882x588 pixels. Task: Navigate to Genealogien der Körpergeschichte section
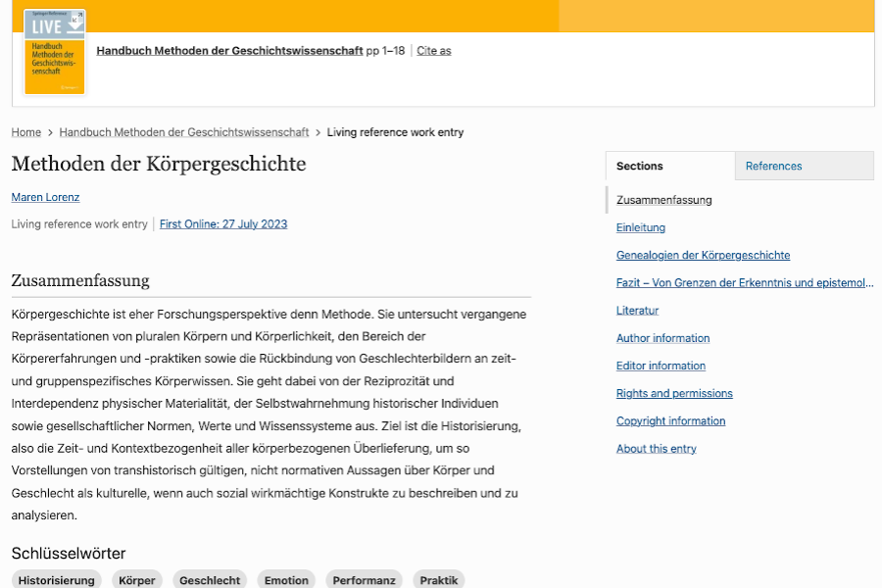[x=703, y=256]
